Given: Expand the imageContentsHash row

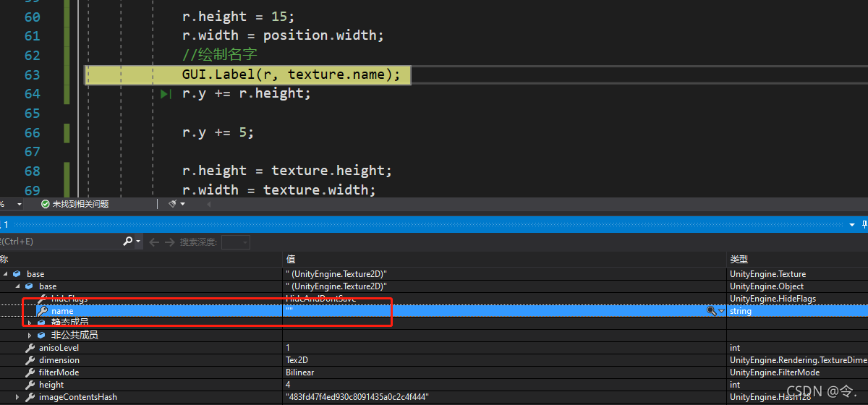Looking at the screenshot, I should pos(17,397).
